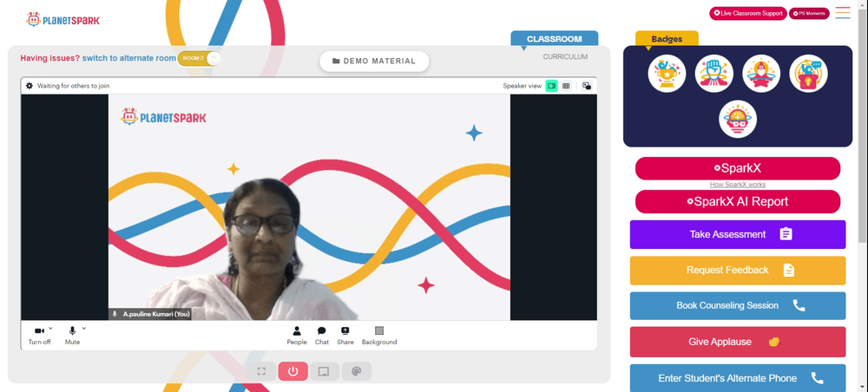Expand camera options arrow
The height and width of the screenshot is (392, 868).
pos(51,328)
